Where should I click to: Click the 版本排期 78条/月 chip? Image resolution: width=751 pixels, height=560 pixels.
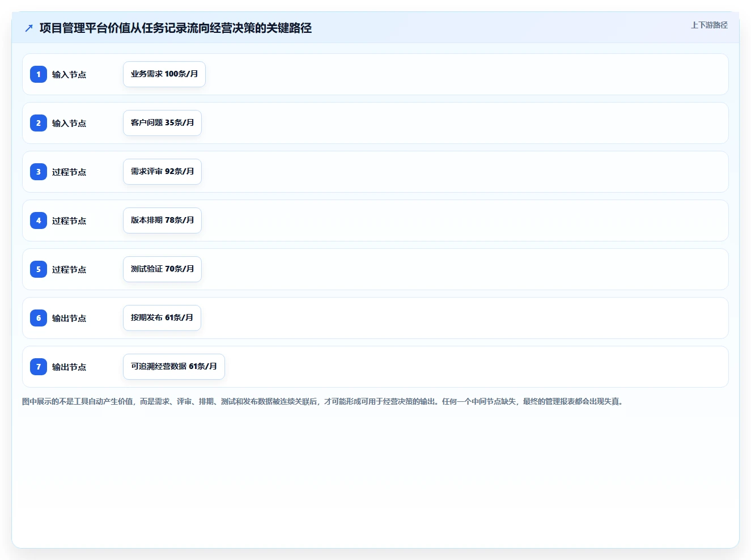coord(162,220)
